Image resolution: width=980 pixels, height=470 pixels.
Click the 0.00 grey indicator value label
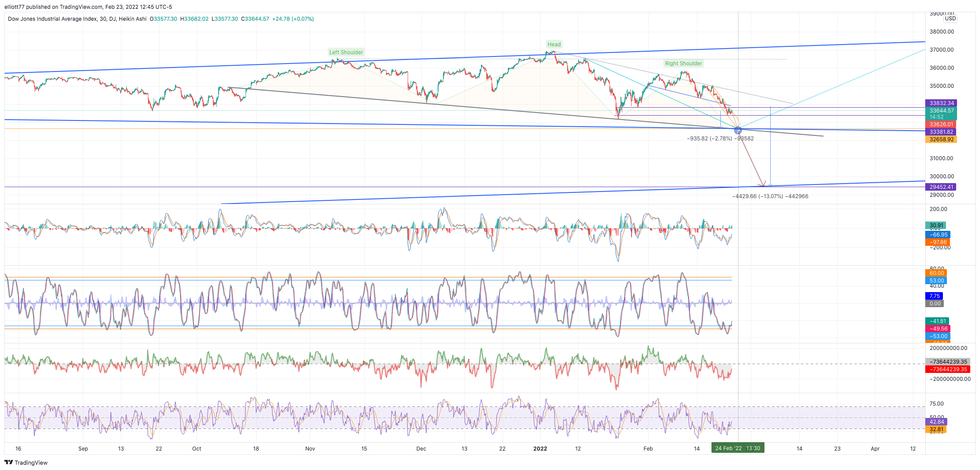coord(935,304)
